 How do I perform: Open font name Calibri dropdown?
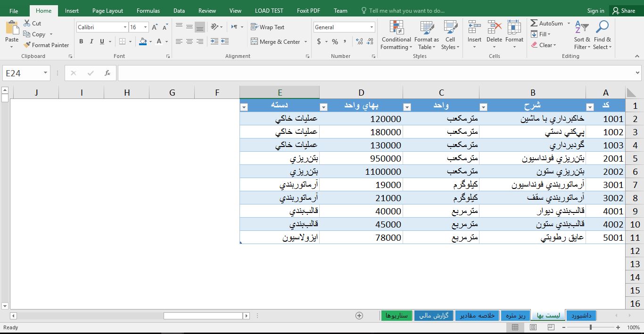coord(125,27)
